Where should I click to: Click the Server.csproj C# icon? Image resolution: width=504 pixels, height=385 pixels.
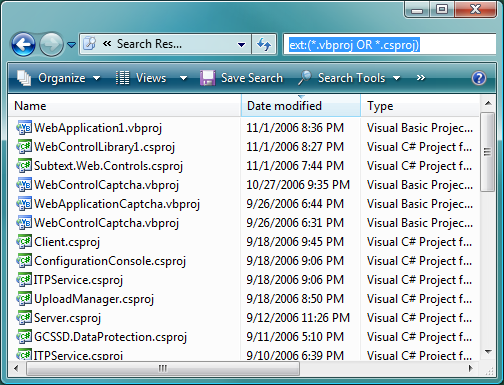tap(24, 318)
